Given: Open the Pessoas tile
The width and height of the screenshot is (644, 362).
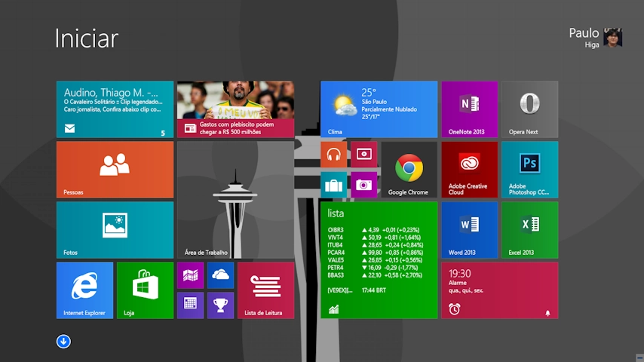Looking at the screenshot, I should [115, 170].
